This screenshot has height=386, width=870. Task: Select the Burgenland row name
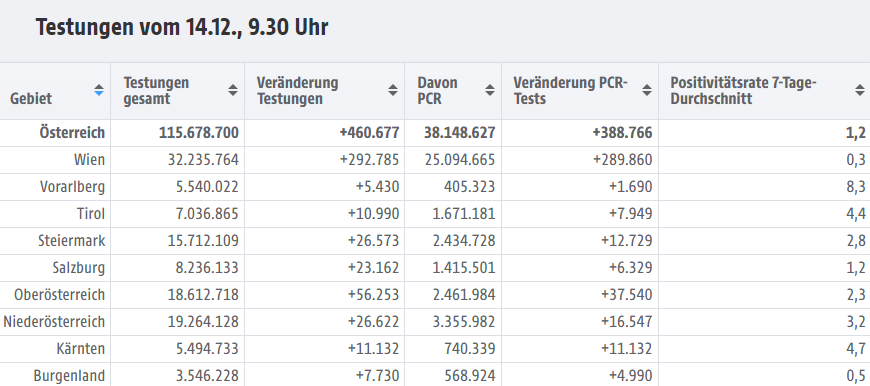click(x=69, y=375)
